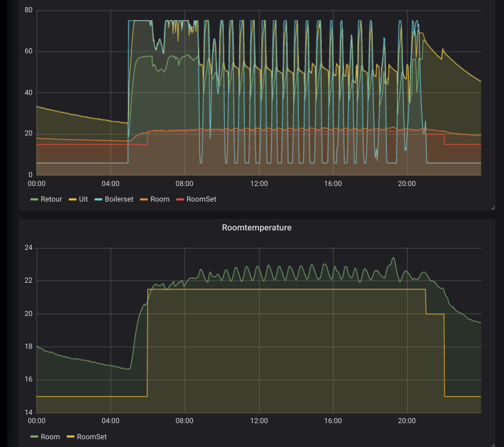Click the 80 y-axis label of the upper chart

click(x=28, y=10)
